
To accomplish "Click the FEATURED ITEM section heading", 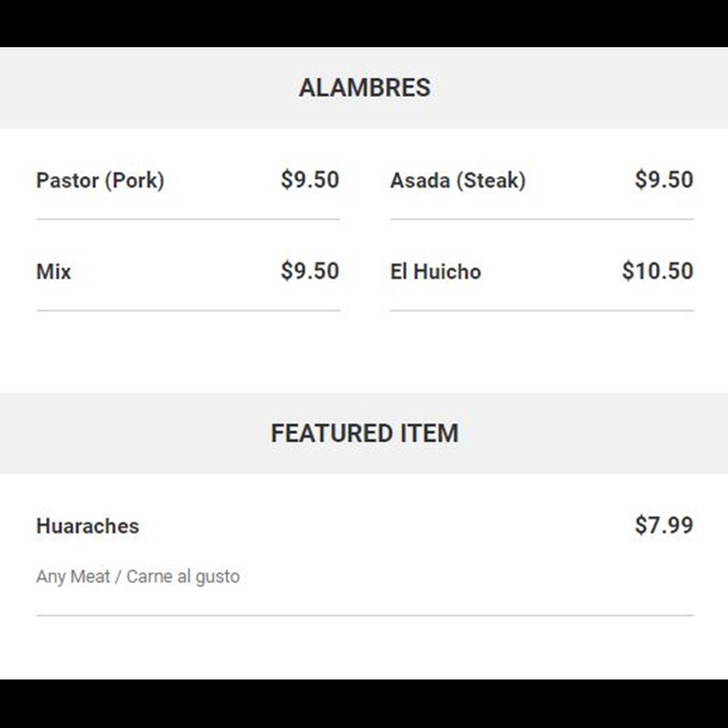I will point(365,433).
